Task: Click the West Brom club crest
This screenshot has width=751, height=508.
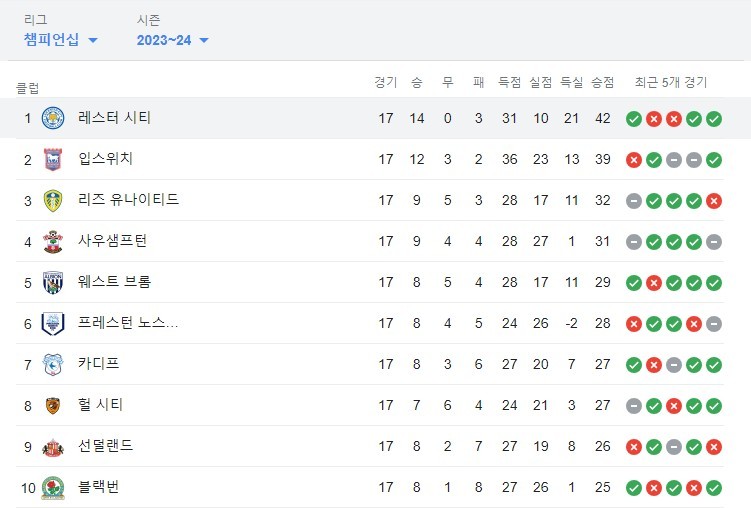Action: point(53,282)
